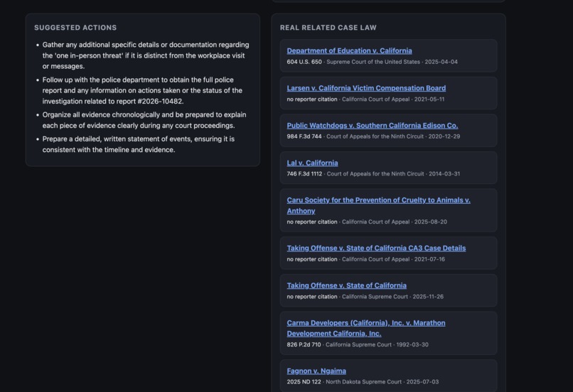Click the Suggested Actions heading

coord(75,28)
